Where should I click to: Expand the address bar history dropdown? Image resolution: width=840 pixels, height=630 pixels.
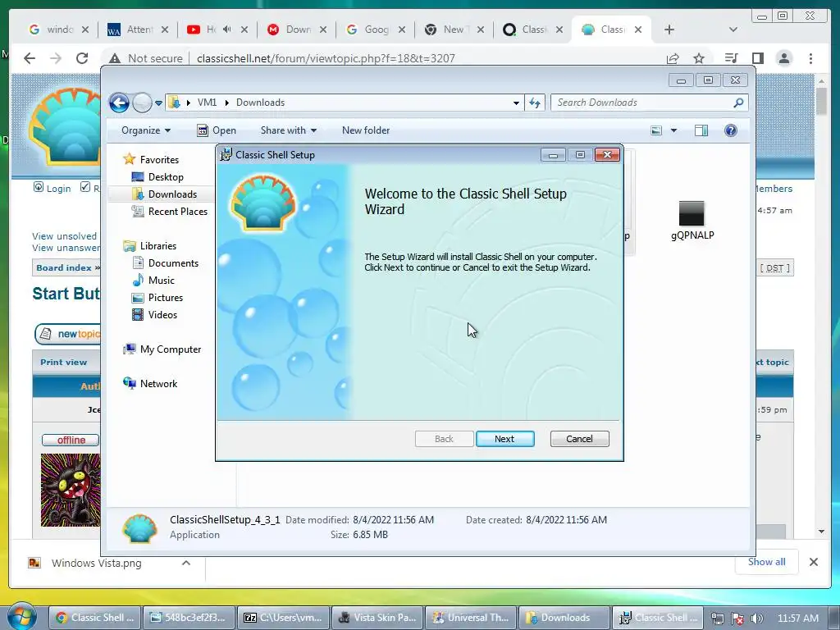(516, 103)
